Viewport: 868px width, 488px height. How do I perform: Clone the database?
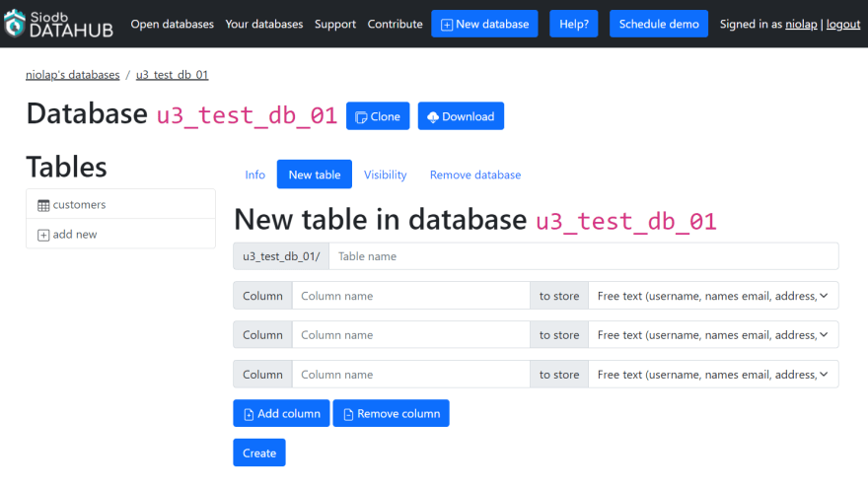pyautogui.click(x=378, y=116)
